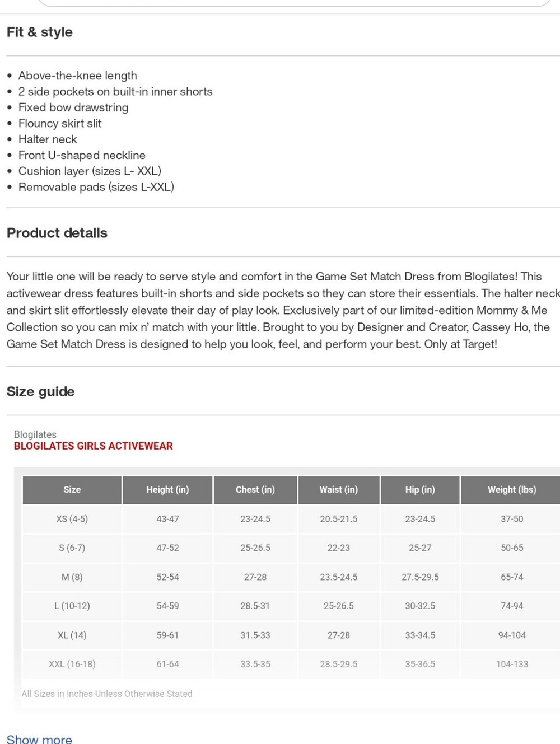Click the Blogilates brand label
560x744 pixels.
35,434
